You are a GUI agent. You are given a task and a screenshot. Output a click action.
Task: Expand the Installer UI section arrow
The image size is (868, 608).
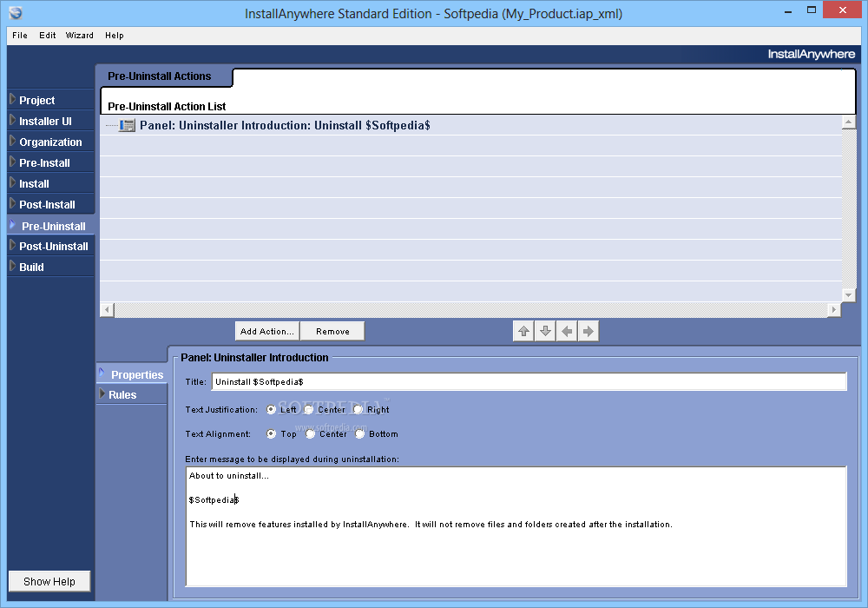13,120
